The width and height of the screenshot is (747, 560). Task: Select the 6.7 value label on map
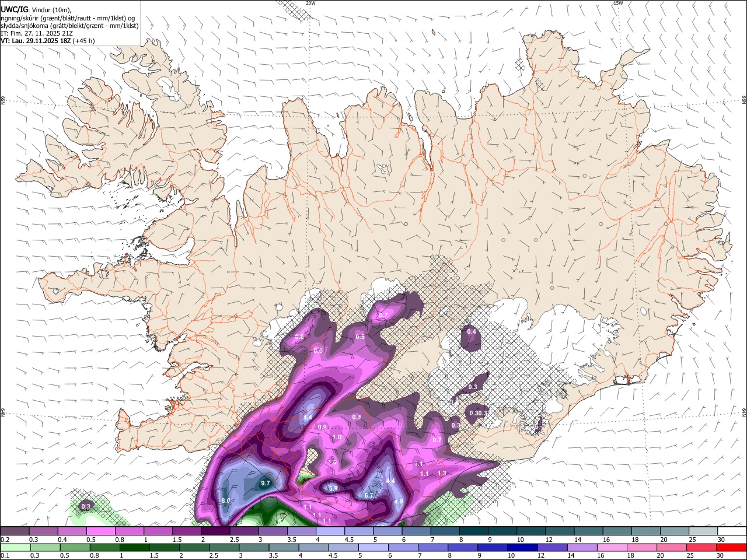pyautogui.click(x=369, y=495)
